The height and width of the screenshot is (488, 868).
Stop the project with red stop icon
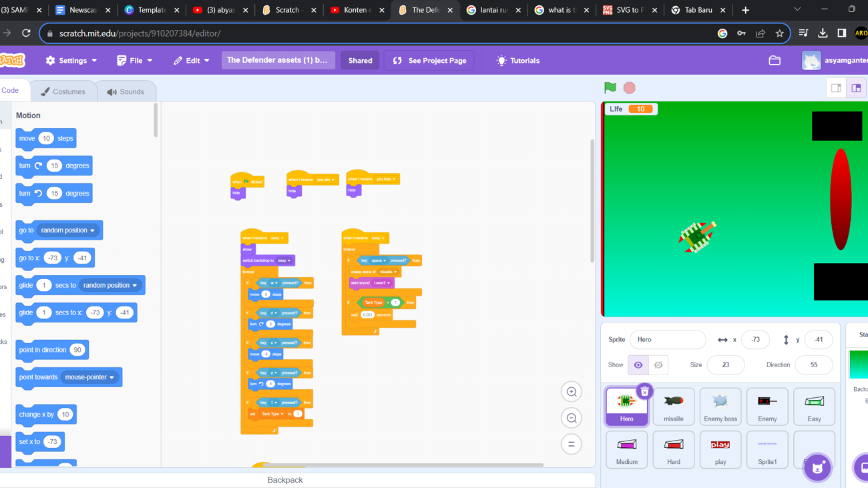click(629, 87)
